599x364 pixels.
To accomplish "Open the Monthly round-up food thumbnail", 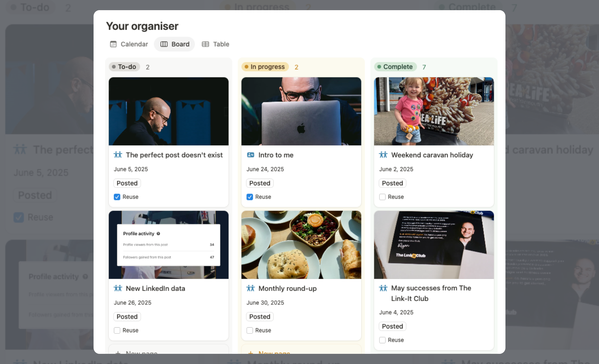I will 301,245.
